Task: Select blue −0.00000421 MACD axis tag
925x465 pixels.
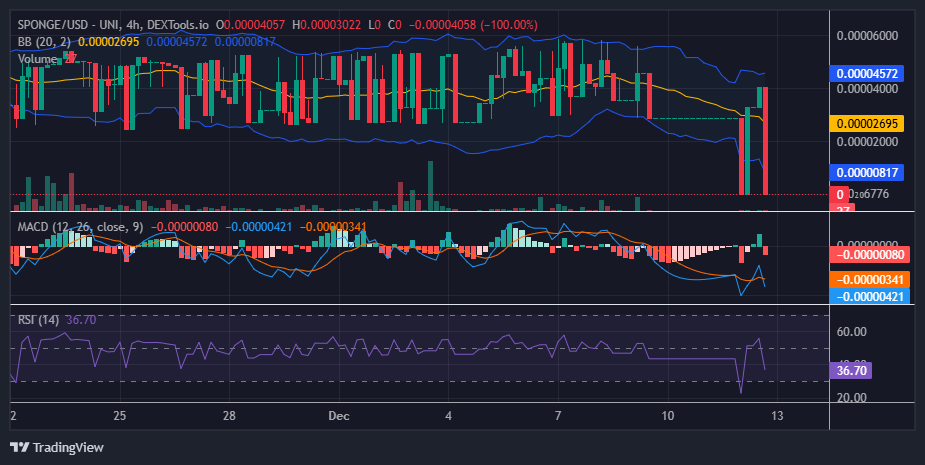Action: (x=870, y=296)
